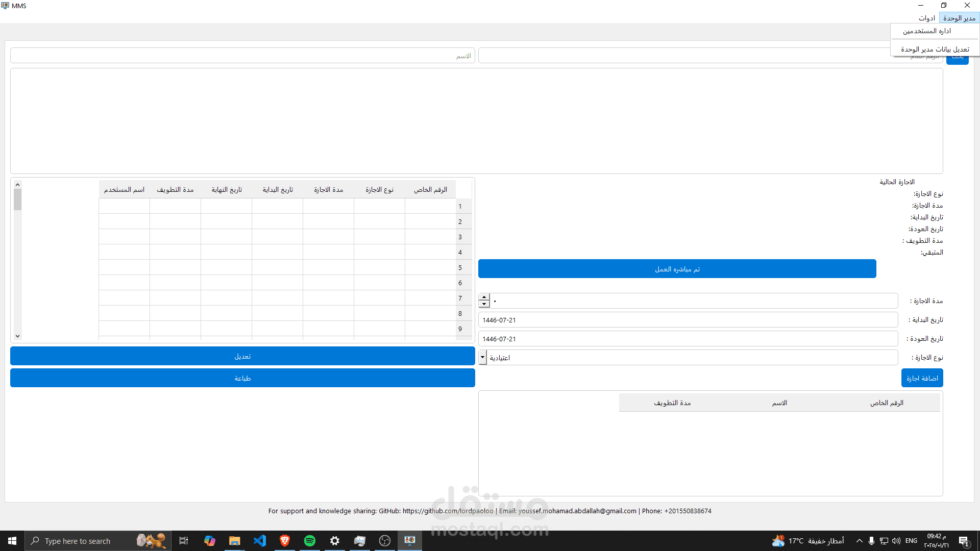Open Spotify in the taskbar

click(310, 541)
